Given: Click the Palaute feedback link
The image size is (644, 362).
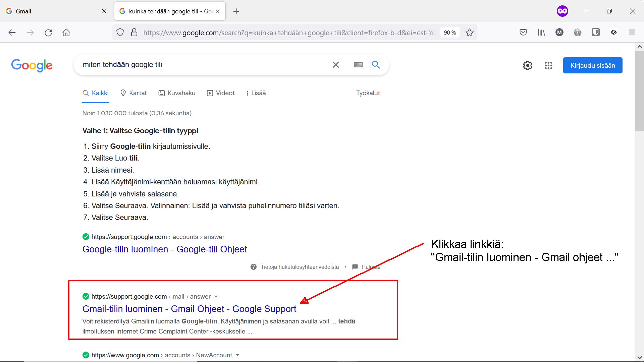Looking at the screenshot, I should [x=371, y=267].
